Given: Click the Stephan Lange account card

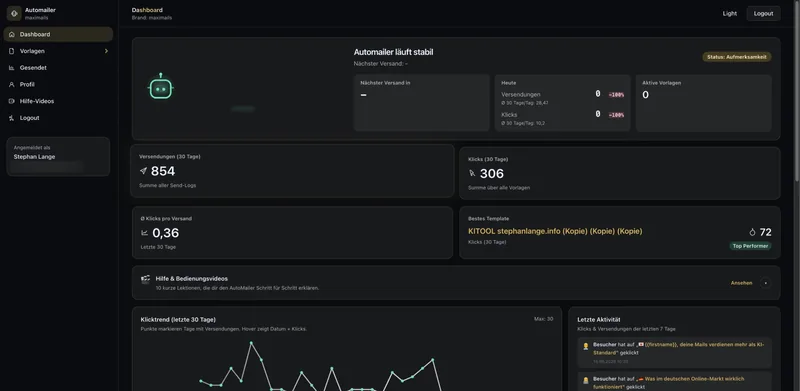Looking at the screenshot, I should tap(58, 157).
